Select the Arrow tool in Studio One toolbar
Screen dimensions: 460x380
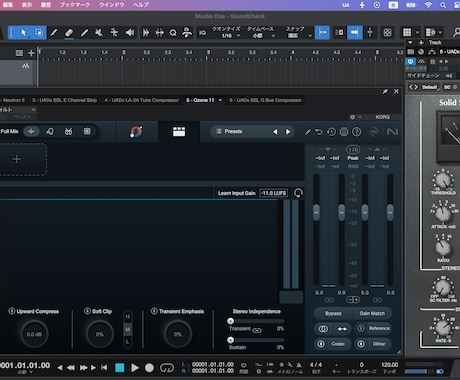pos(23,33)
